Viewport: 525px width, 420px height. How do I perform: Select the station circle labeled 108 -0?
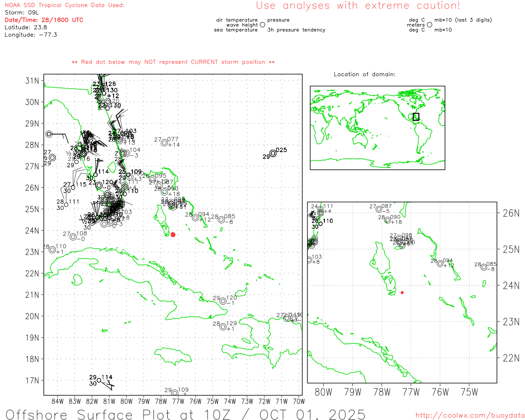point(73,237)
